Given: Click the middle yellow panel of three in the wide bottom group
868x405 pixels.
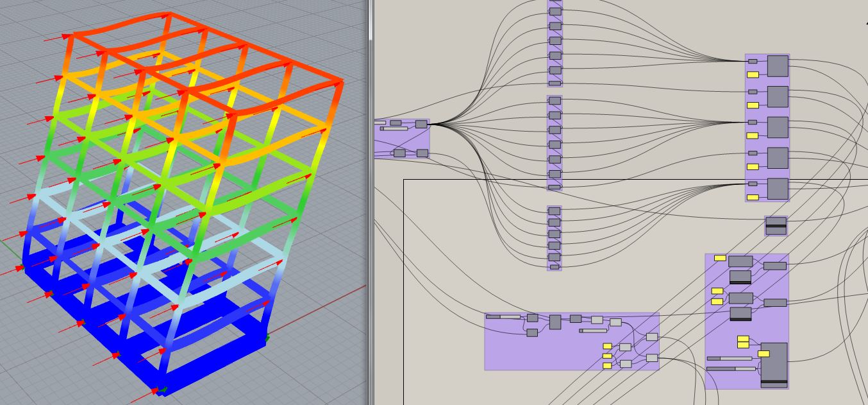Looking at the screenshot, I should 607,356.
